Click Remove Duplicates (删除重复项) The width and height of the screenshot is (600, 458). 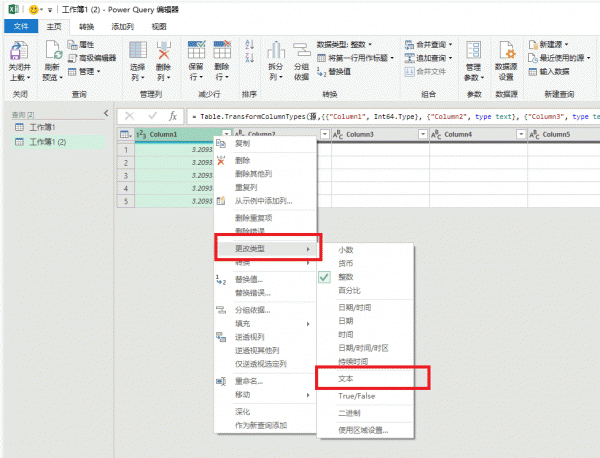[253, 218]
